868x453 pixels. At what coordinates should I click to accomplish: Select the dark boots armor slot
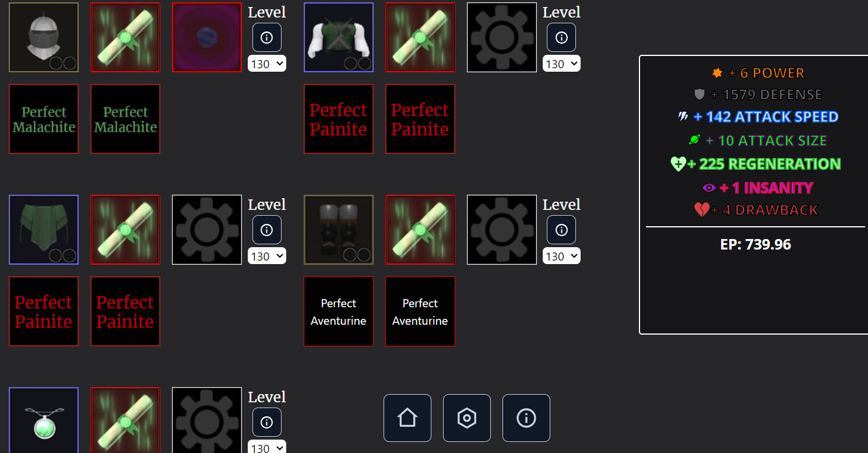pos(339,230)
